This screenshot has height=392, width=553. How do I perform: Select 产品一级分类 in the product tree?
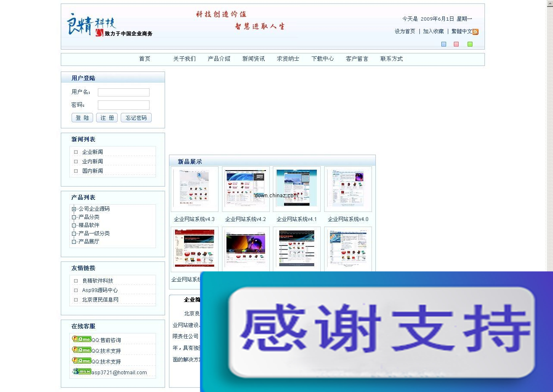(94, 233)
